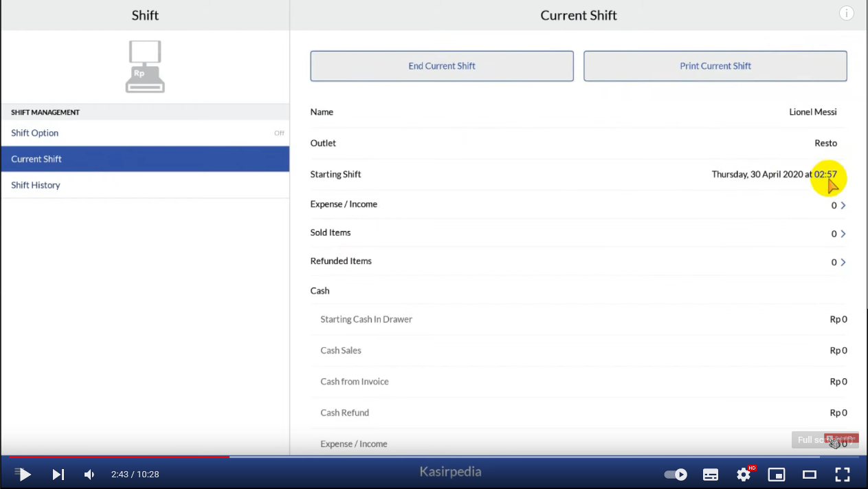Image resolution: width=868 pixels, height=489 pixels.
Task: Click the Cash from Invoice label
Action: pyautogui.click(x=355, y=382)
